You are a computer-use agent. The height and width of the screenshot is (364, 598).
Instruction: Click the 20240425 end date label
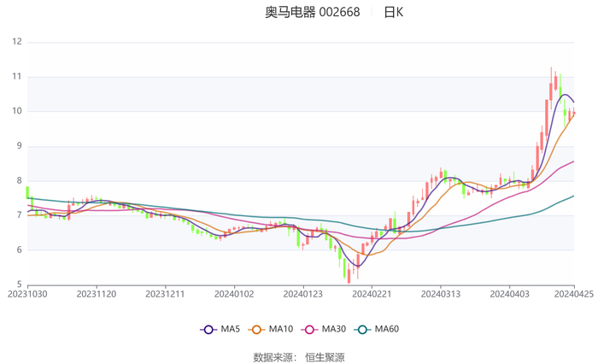tap(573, 293)
